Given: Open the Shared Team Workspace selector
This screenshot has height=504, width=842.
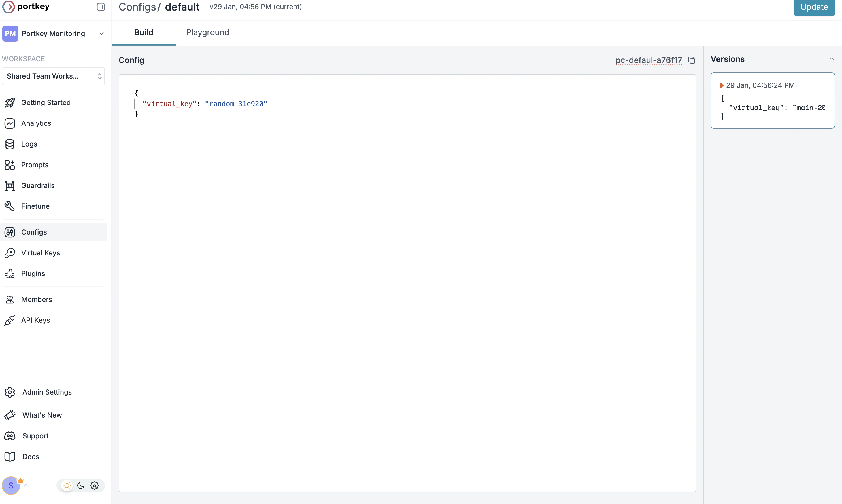Looking at the screenshot, I should click(x=53, y=76).
